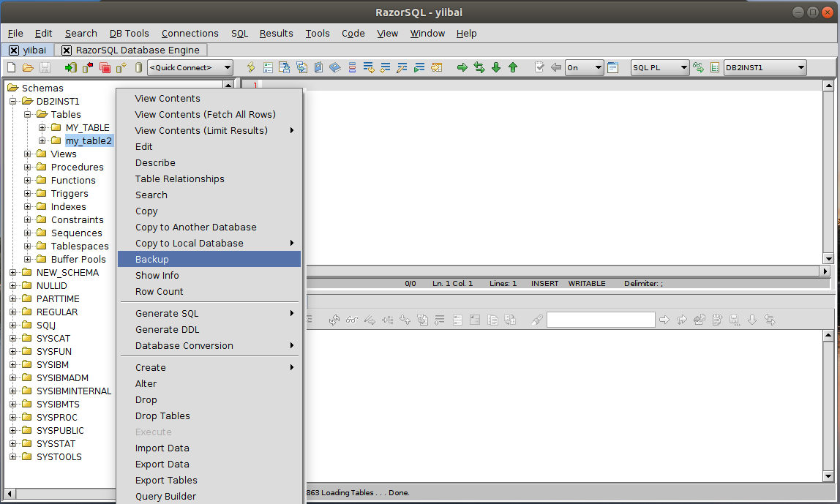Open the DB Tools menu
840x504 pixels.
129,33
